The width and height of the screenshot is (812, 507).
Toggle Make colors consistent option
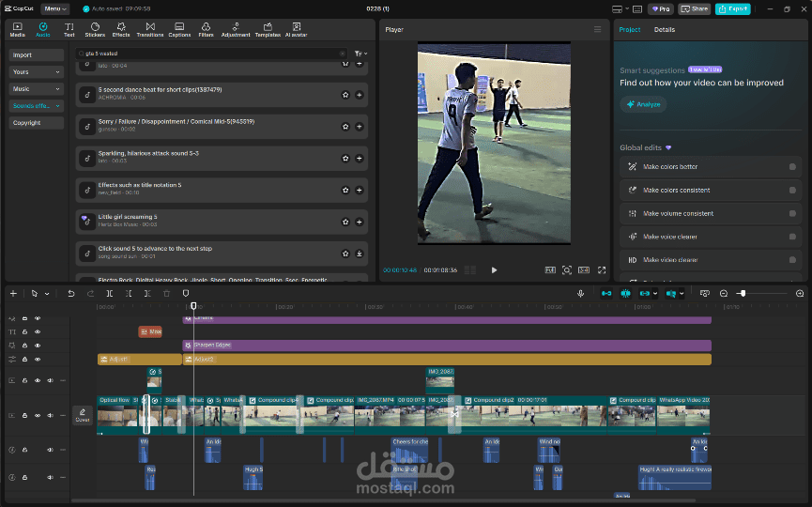792,190
